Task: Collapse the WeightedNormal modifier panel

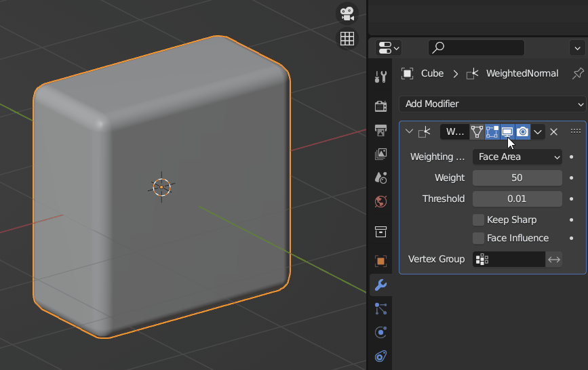Action: pos(409,131)
